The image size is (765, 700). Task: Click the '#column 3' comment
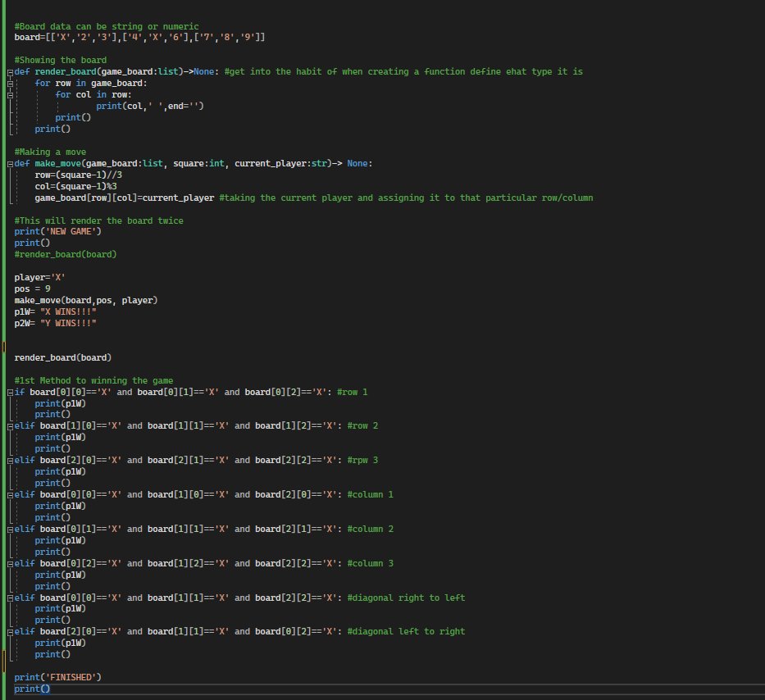pos(371,563)
